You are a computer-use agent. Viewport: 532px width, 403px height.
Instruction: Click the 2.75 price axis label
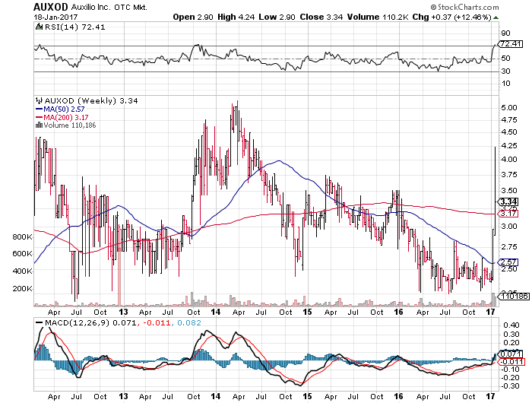point(509,247)
